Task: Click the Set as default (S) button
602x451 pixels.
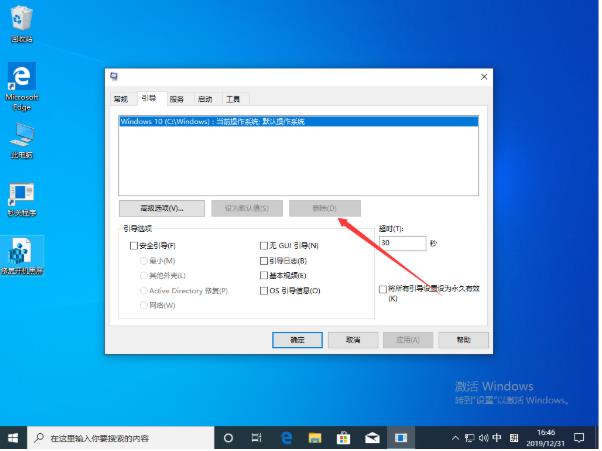Action: click(247, 208)
